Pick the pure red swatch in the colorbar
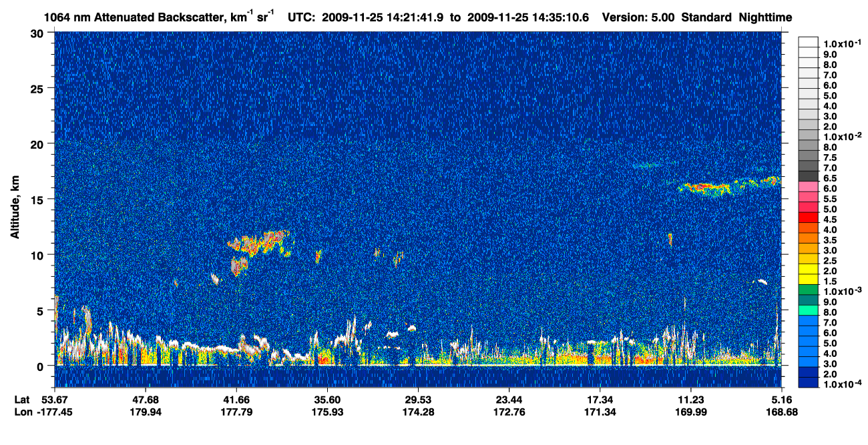Viewport: 868px width, 445px height. (808, 217)
